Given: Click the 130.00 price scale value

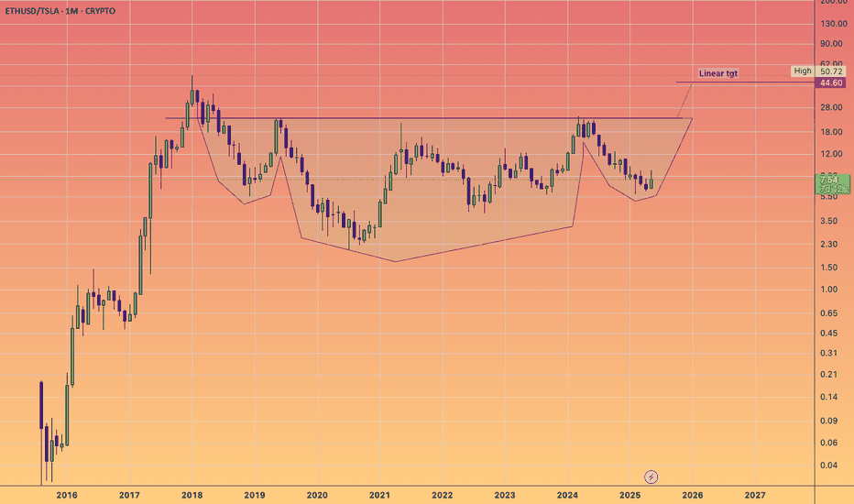Looking at the screenshot, I should point(833,24).
